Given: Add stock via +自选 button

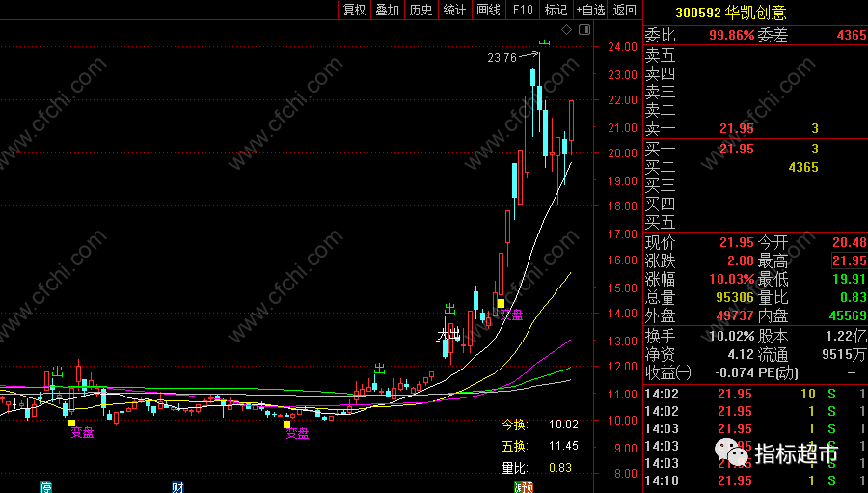Looking at the screenshot, I should pyautogui.click(x=590, y=10).
